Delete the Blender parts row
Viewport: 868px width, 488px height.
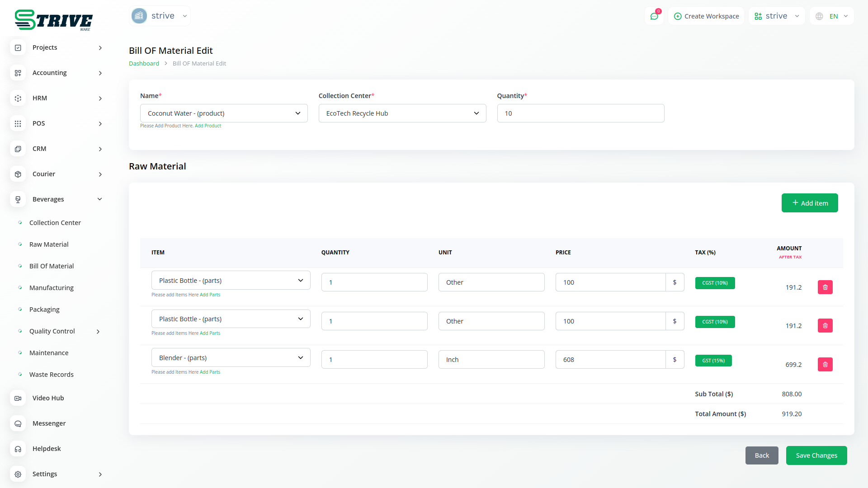[x=825, y=364]
